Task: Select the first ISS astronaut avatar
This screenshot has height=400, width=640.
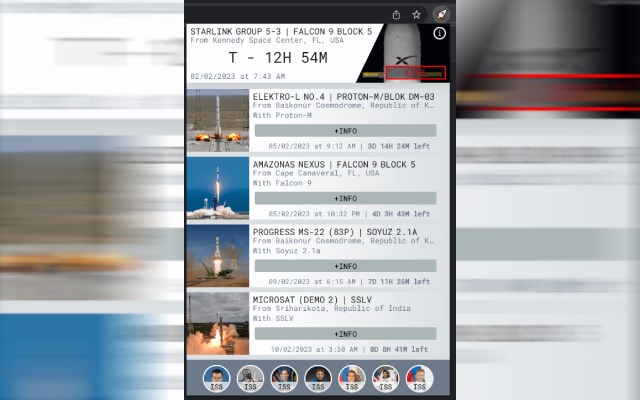Action: [216, 378]
